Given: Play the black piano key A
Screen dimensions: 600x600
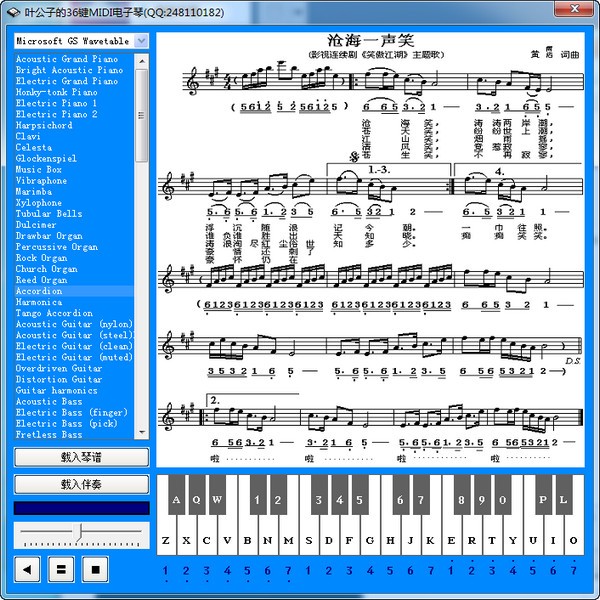Looking at the screenshot, I should [176, 495].
